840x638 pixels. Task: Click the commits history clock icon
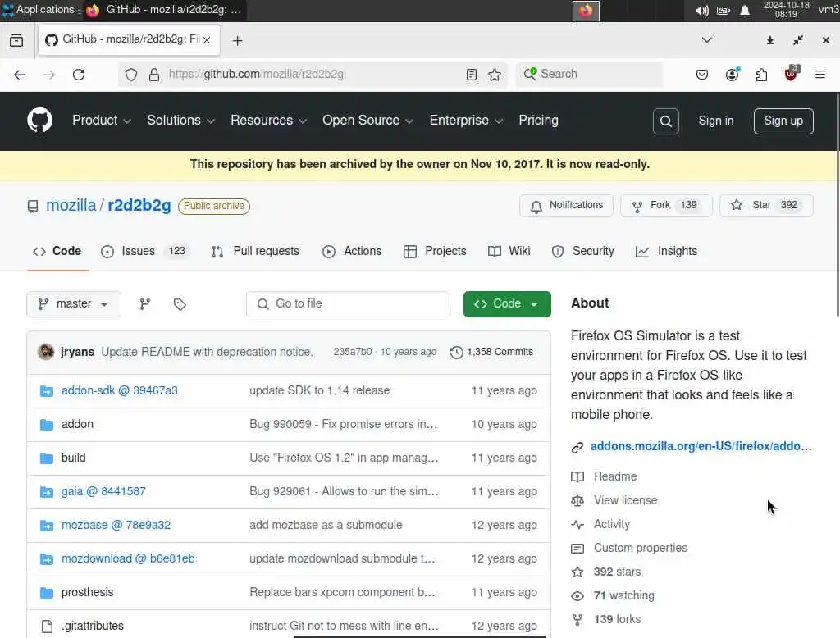tap(456, 352)
